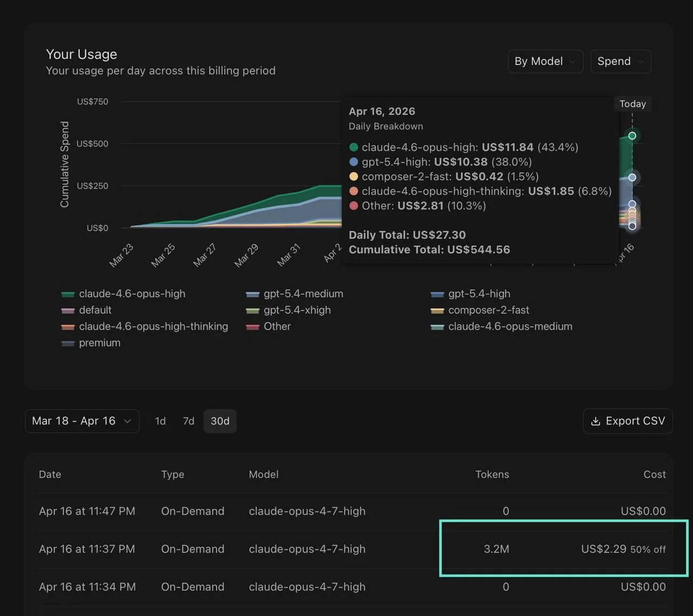The height and width of the screenshot is (616, 693).
Task: Select the Apr 16 at 11:34 PM row date
Action: pos(87,587)
